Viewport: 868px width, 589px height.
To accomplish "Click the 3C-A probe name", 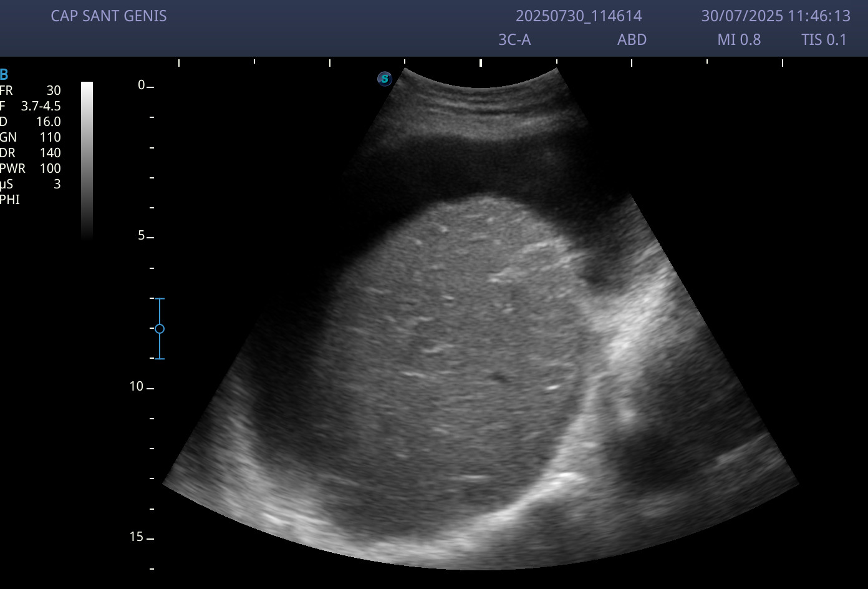I will click(x=514, y=40).
